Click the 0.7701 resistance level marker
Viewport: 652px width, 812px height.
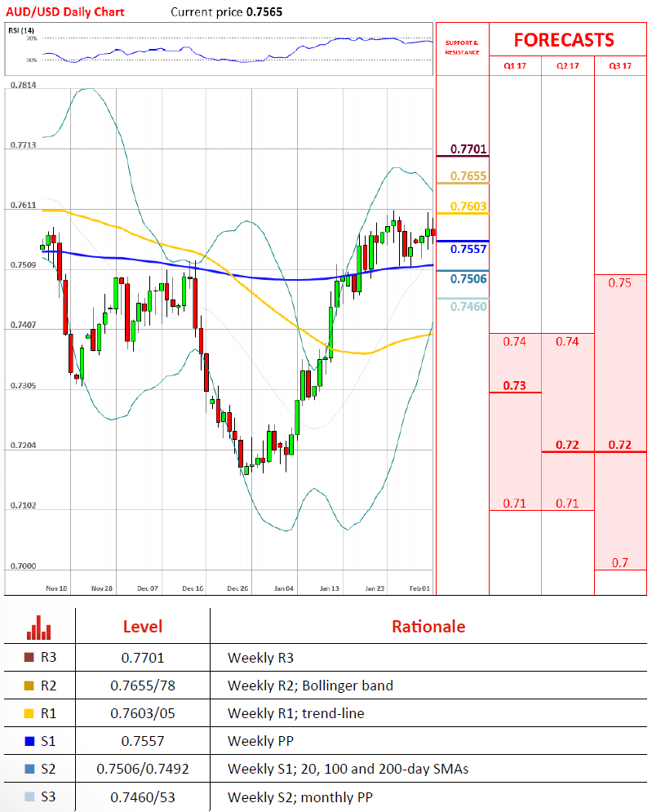468,149
